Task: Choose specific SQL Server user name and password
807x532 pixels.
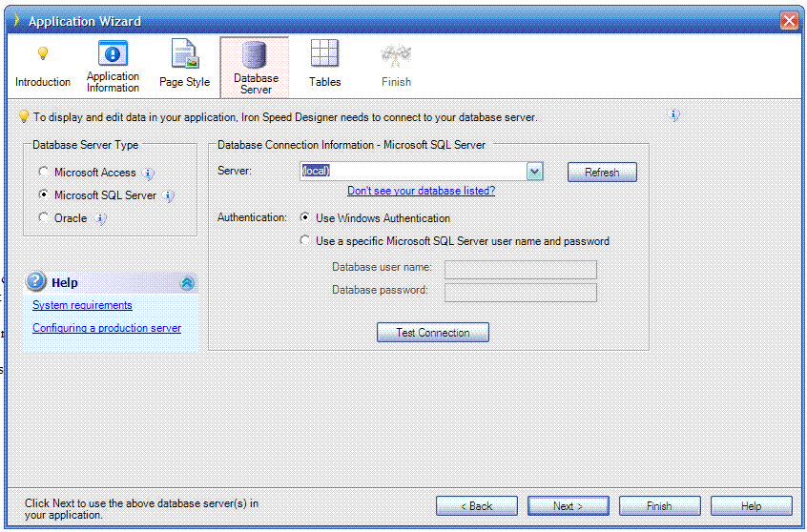Action: click(305, 240)
